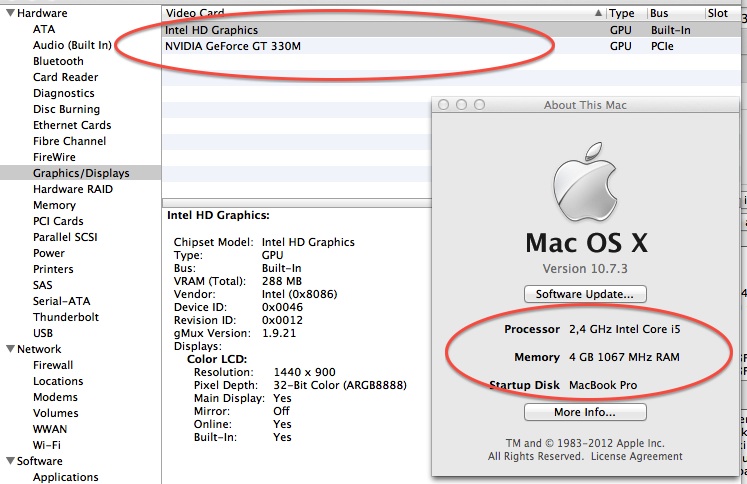Open Ethernet Cards entry
747x484 pixels.
72,125
